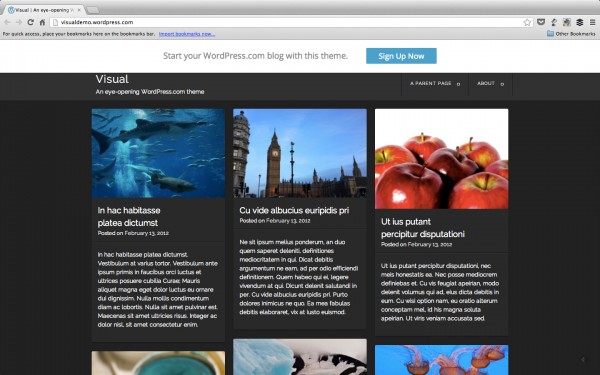The width and height of the screenshot is (600, 375).
Task: Expand the About menu dropdown
Action: click(490, 83)
